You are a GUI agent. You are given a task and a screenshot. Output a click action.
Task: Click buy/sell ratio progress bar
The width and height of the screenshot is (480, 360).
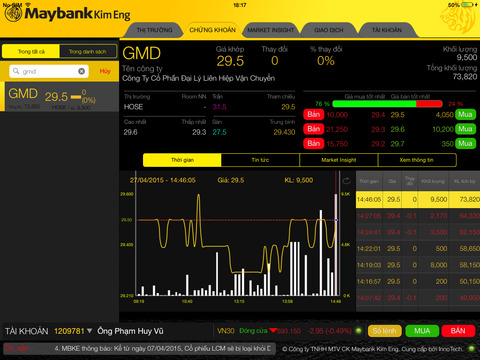tap(387, 104)
